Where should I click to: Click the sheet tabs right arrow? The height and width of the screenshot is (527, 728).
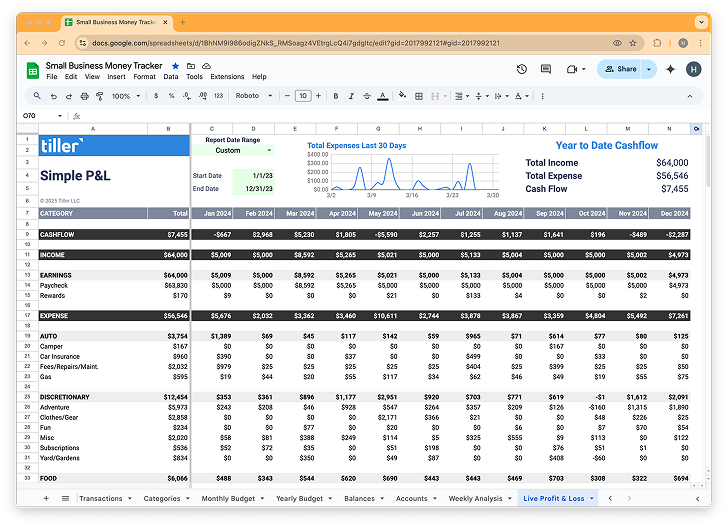click(x=629, y=498)
